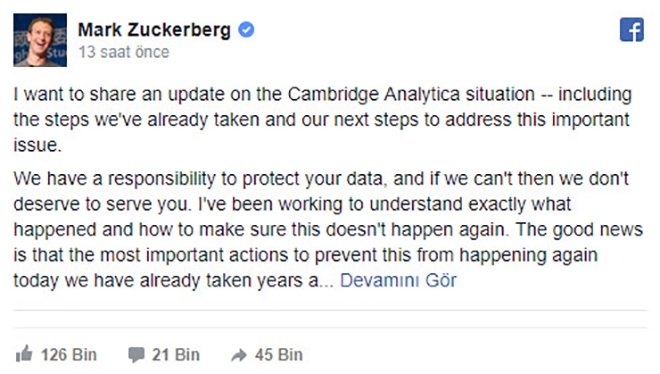
Task: View the 126 Bin likes count
Action: pos(69,355)
